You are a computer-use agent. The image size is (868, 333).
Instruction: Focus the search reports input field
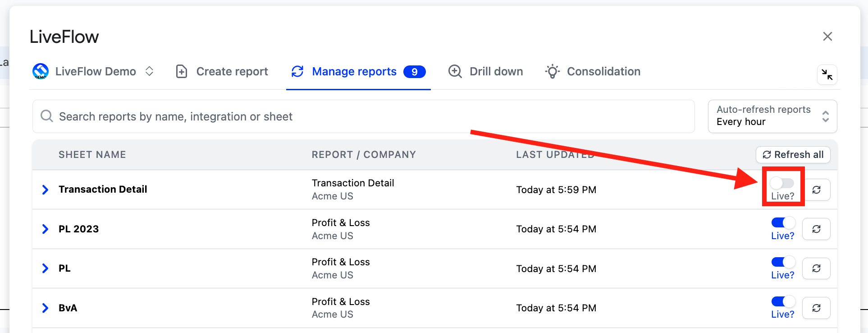(x=363, y=116)
